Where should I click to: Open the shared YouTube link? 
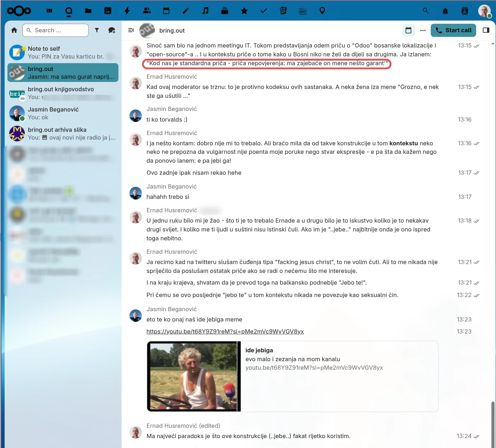pos(225,331)
